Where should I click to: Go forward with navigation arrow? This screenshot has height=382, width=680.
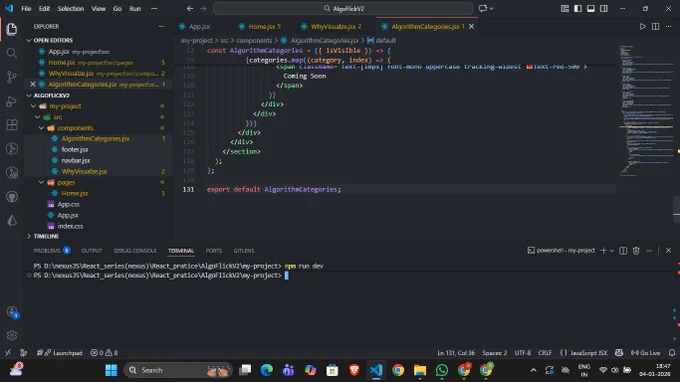coord(203,8)
